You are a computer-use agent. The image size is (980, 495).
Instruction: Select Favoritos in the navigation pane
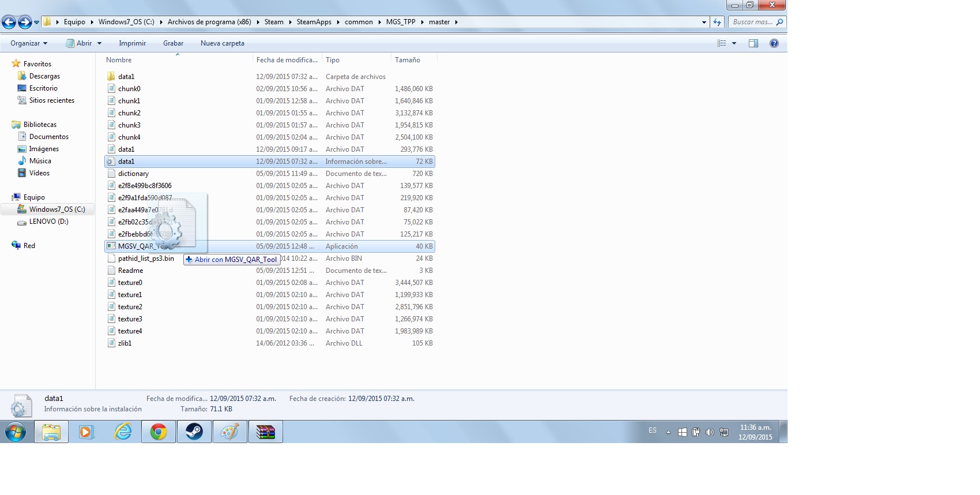click(37, 64)
